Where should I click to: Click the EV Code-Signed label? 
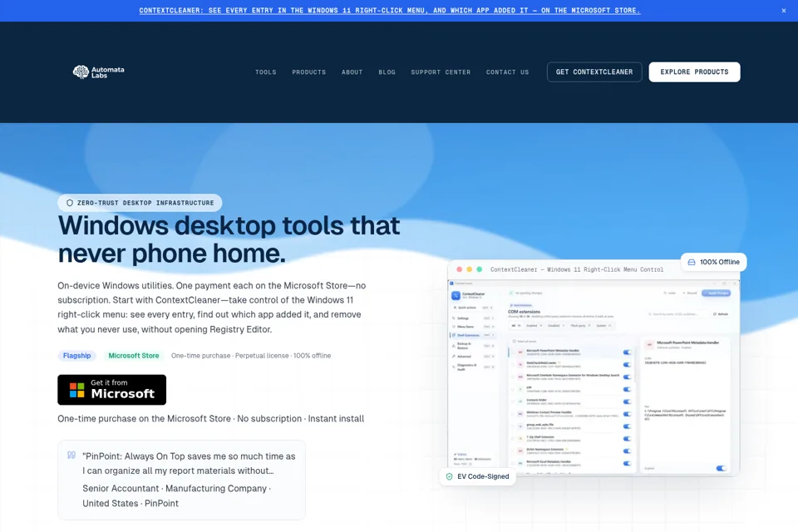coord(483,476)
